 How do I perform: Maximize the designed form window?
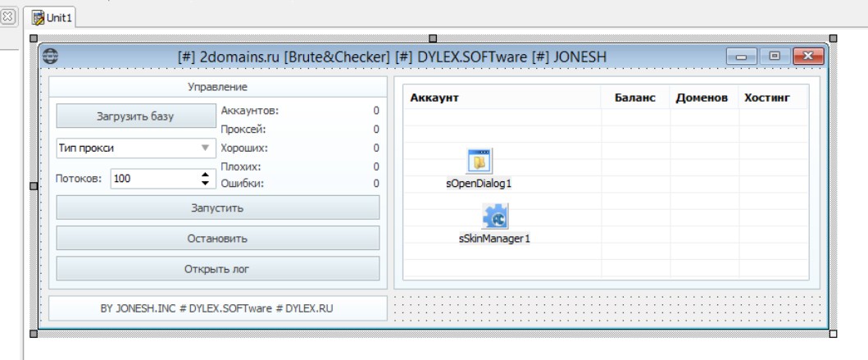coord(775,56)
